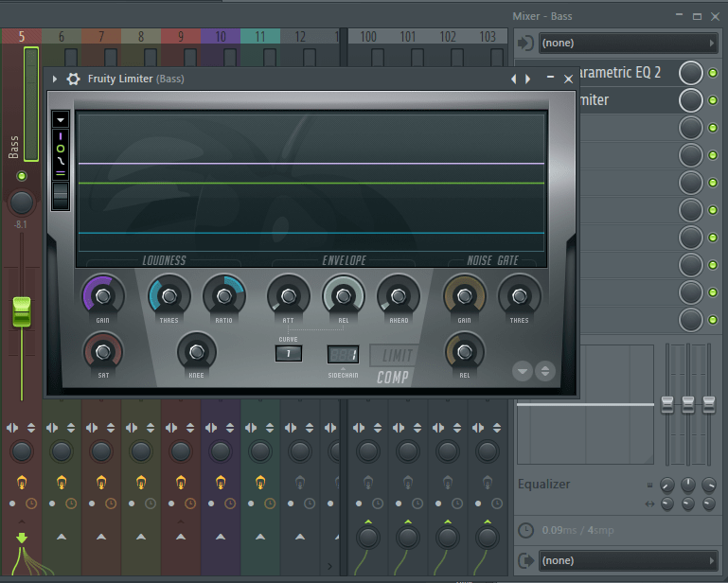Click round down-arrow button in limiter
728x583 pixels.
click(x=523, y=371)
